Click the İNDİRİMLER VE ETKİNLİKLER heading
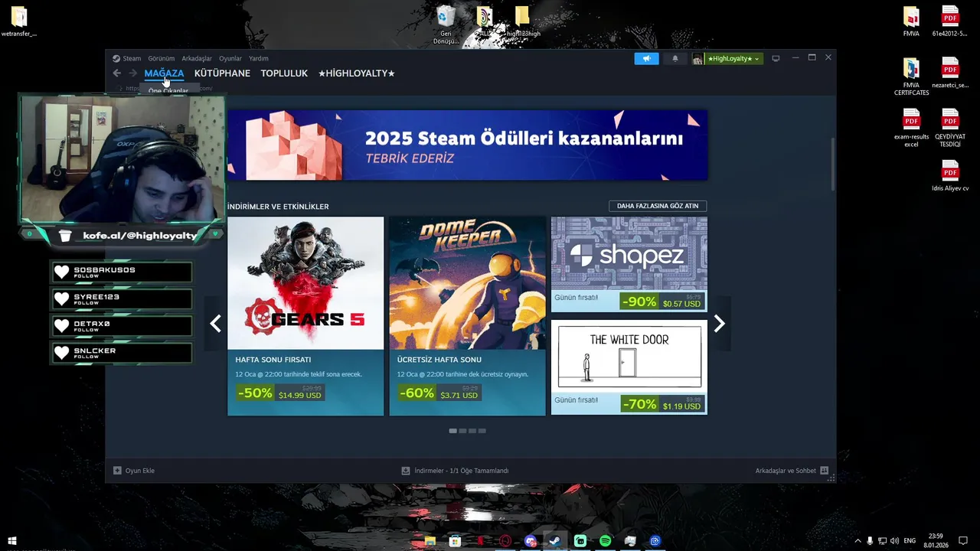 [278, 207]
